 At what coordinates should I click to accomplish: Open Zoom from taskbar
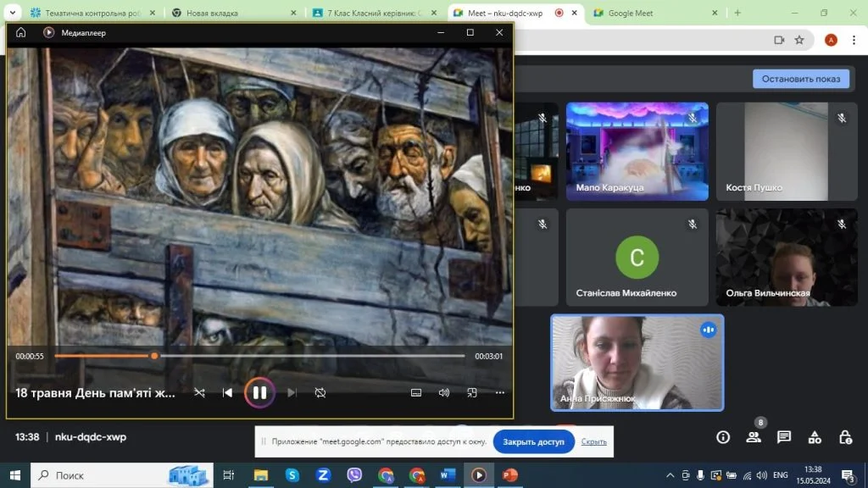pos(323,475)
